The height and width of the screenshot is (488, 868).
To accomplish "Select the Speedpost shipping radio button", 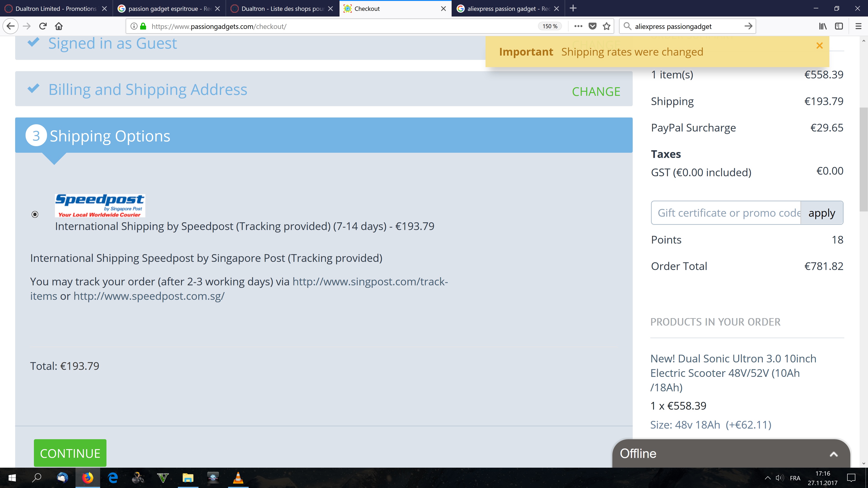I will (35, 214).
